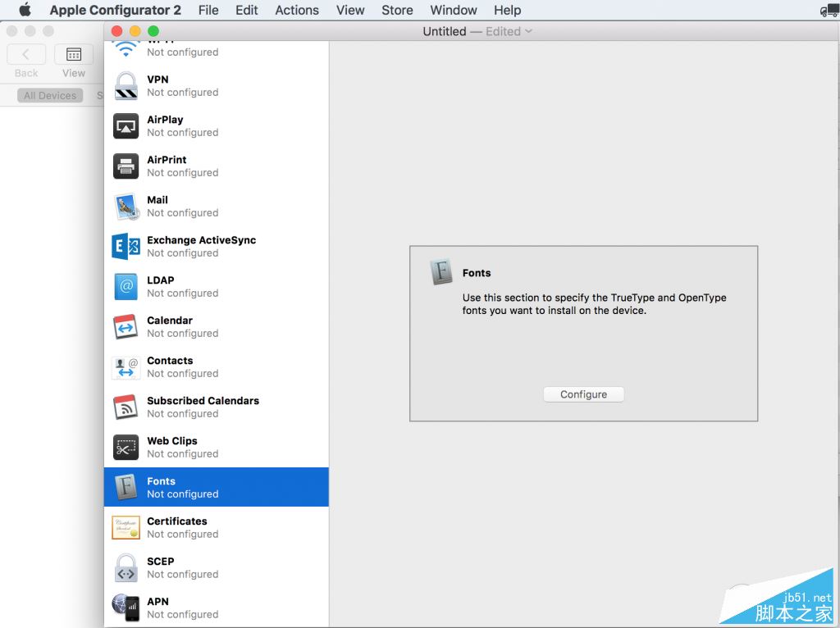Click the VPN label text
This screenshot has width=840, height=628.
(157, 80)
